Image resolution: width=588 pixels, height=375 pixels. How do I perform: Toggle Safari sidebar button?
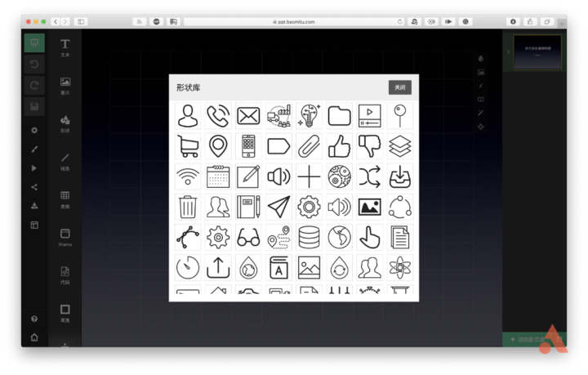point(81,22)
